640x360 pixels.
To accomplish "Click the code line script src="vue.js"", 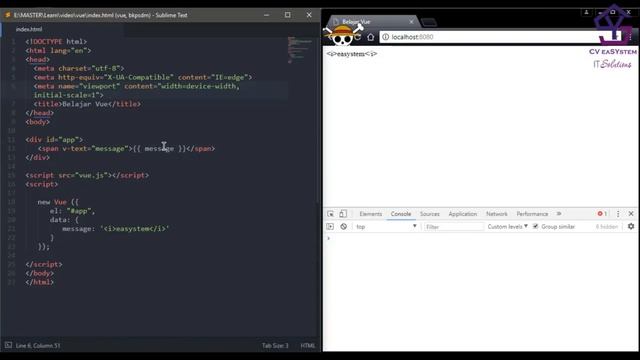I will 87,175.
